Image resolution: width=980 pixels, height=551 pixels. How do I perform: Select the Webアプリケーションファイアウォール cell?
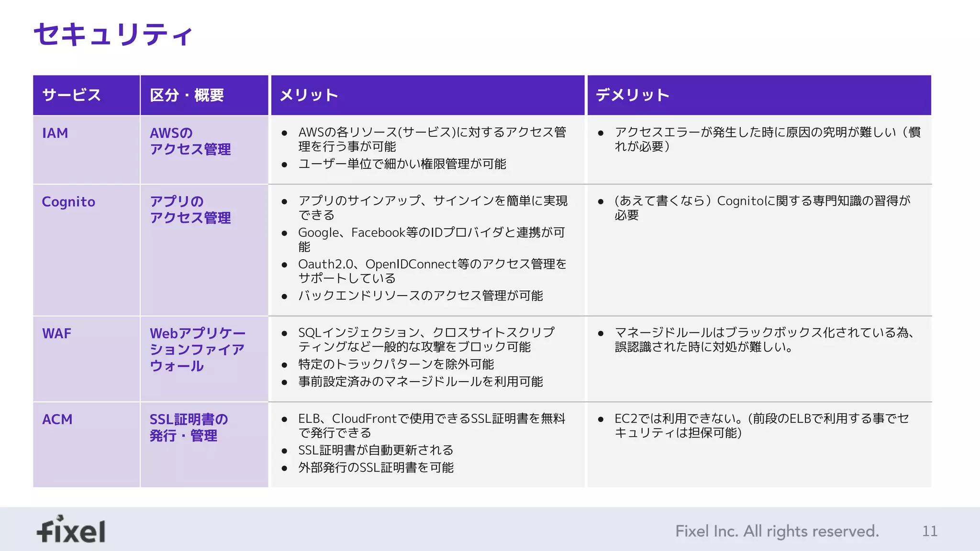tap(197, 350)
